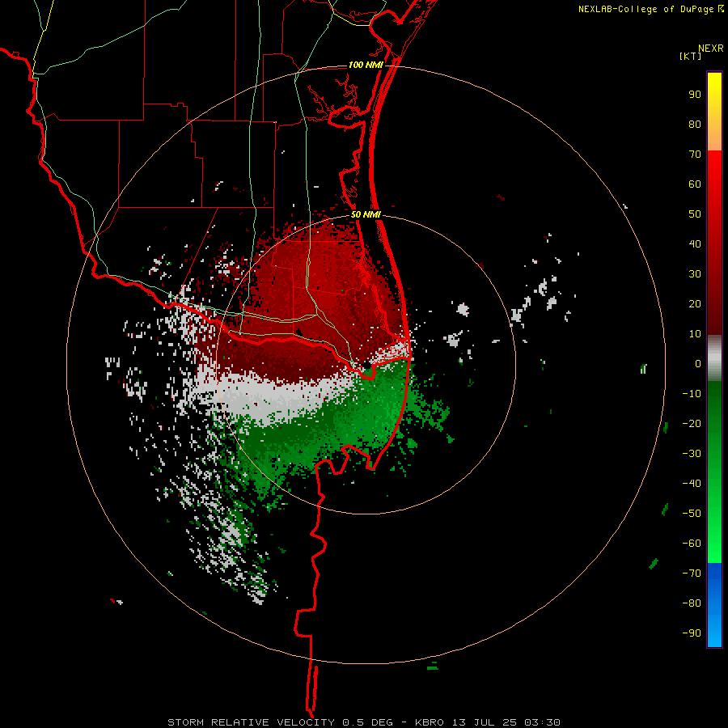Click the 03:30 timestamp in the caption
Screen dimensions: 728x728
point(542,722)
